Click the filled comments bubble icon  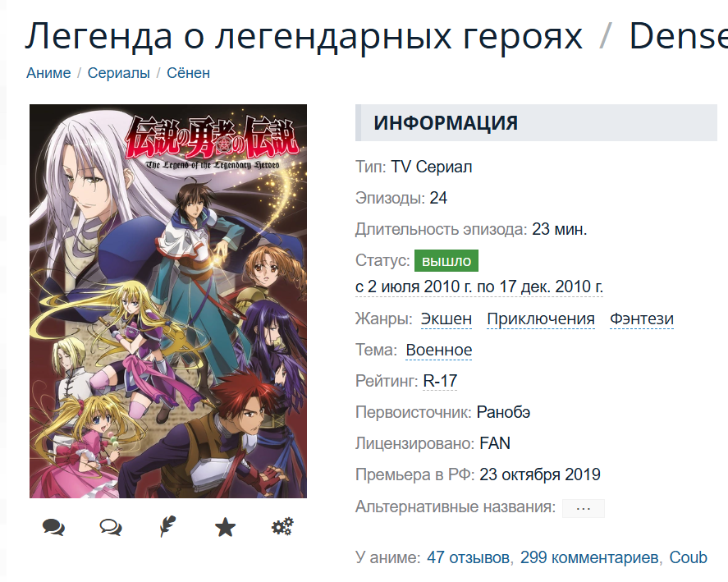coord(54,527)
